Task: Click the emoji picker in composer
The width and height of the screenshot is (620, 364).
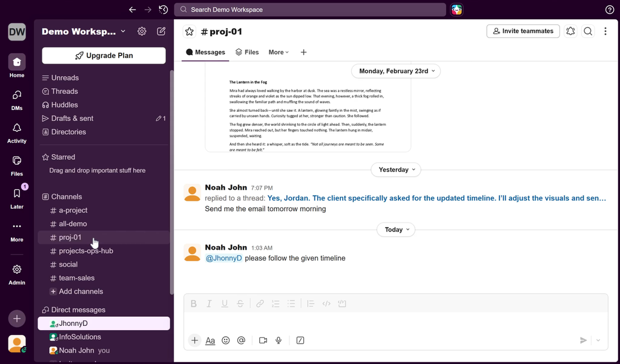Action: point(226,340)
